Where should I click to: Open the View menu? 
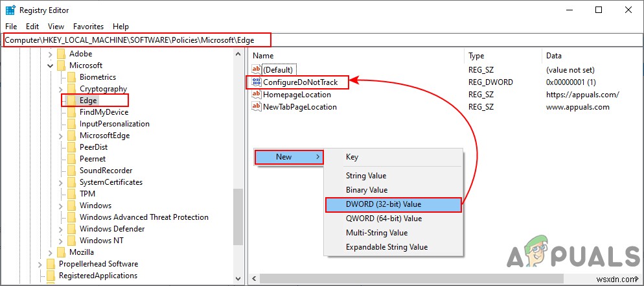tap(56, 27)
